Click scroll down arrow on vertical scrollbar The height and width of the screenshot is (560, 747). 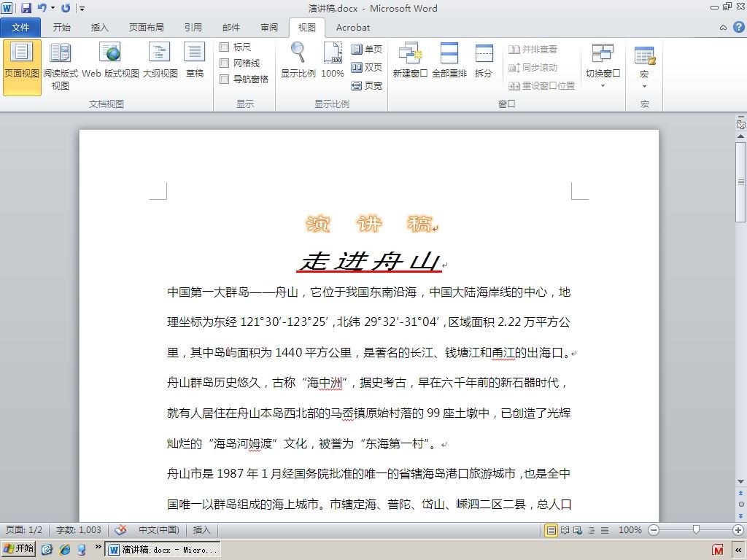tap(741, 482)
